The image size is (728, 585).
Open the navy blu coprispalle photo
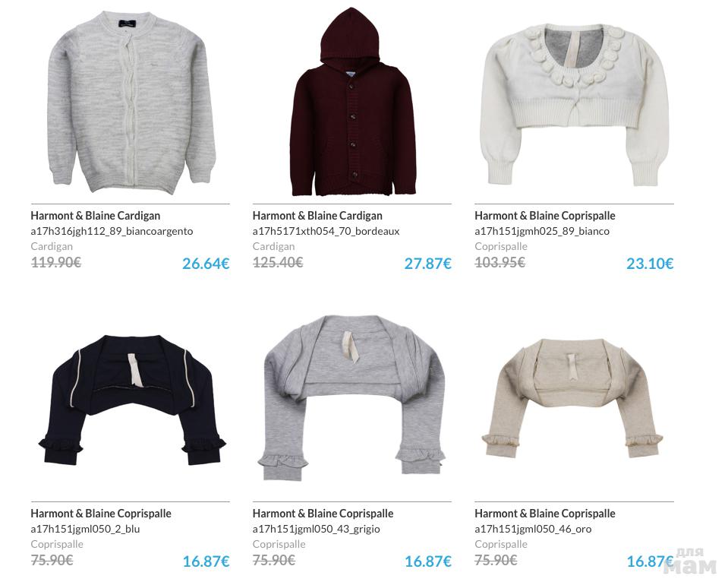pyautogui.click(x=132, y=400)
